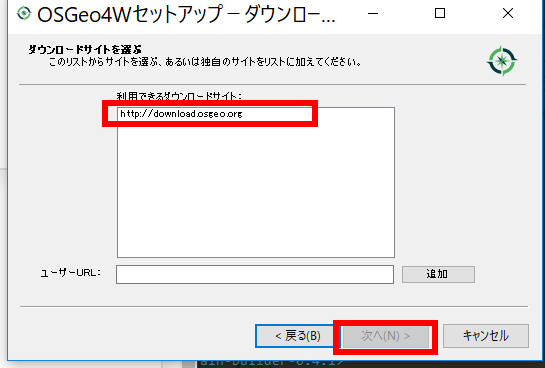Close the OSGeo4W setup window
This screenshot has width=545, height=368.
tap(508, 14)
